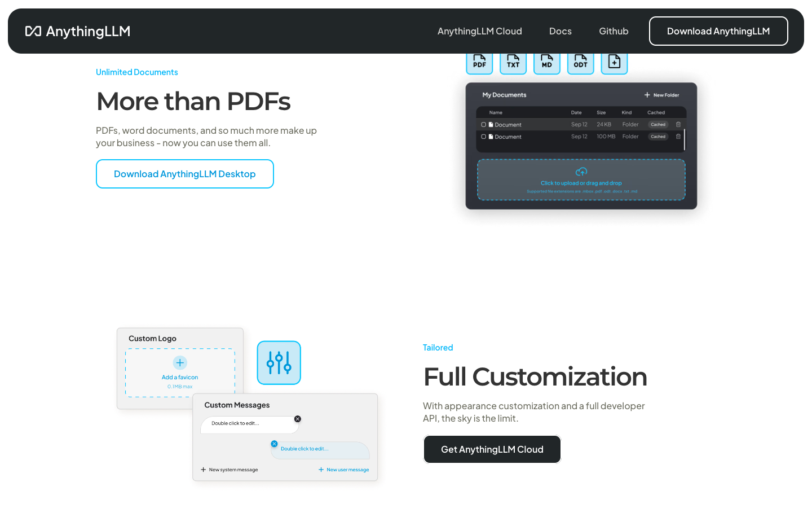Check the box for the 100 MB document

483,137
